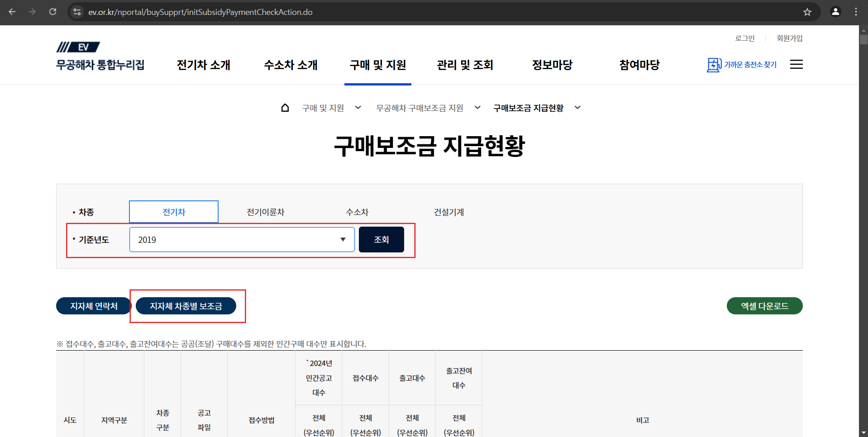This screenshot has width=868, height=437.
Task: Click the page vertical scrollbar thumb
Action: tap(863, 39)
